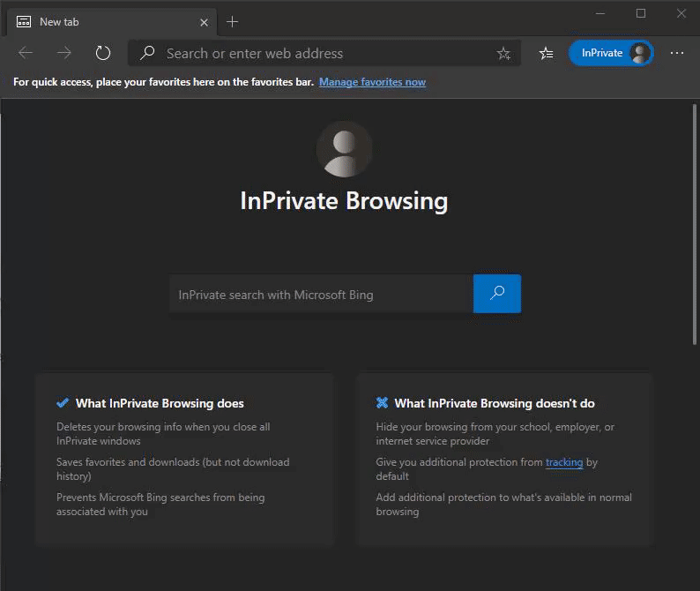Click 'Prevents Microsoft Bing searches' text
This screenshot has height=591, width=700.
pos(160,505)
